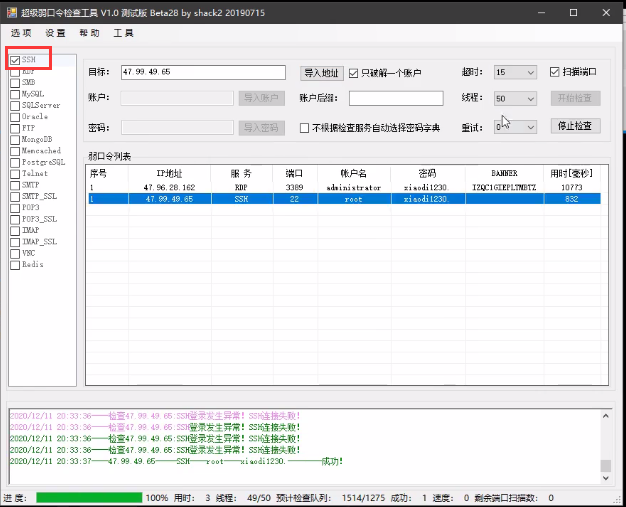Viewport: 626px width, 507px height.
Task: Tick the Redis service checkbox
Action: (x=15, y=265)
